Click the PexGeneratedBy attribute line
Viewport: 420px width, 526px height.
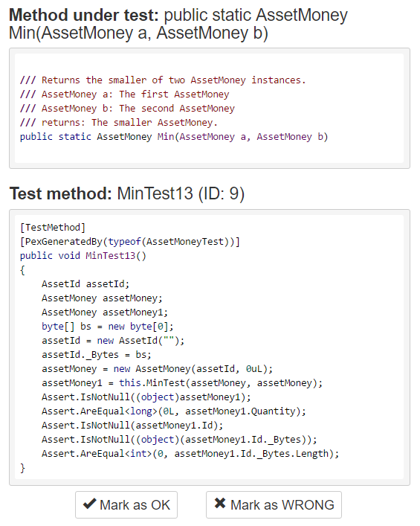[x=130, y=242]
